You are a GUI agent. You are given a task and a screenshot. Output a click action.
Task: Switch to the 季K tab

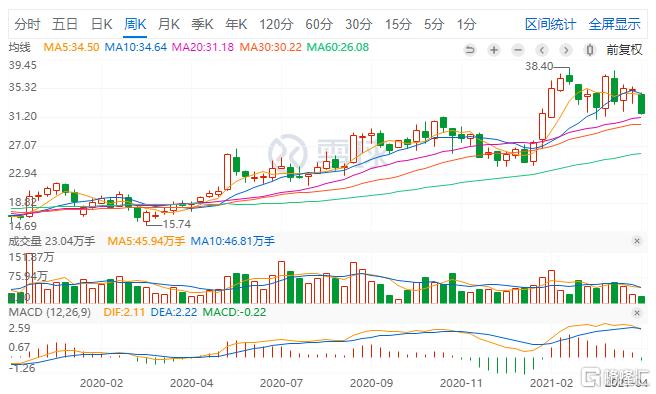click(x=202, y=24)
